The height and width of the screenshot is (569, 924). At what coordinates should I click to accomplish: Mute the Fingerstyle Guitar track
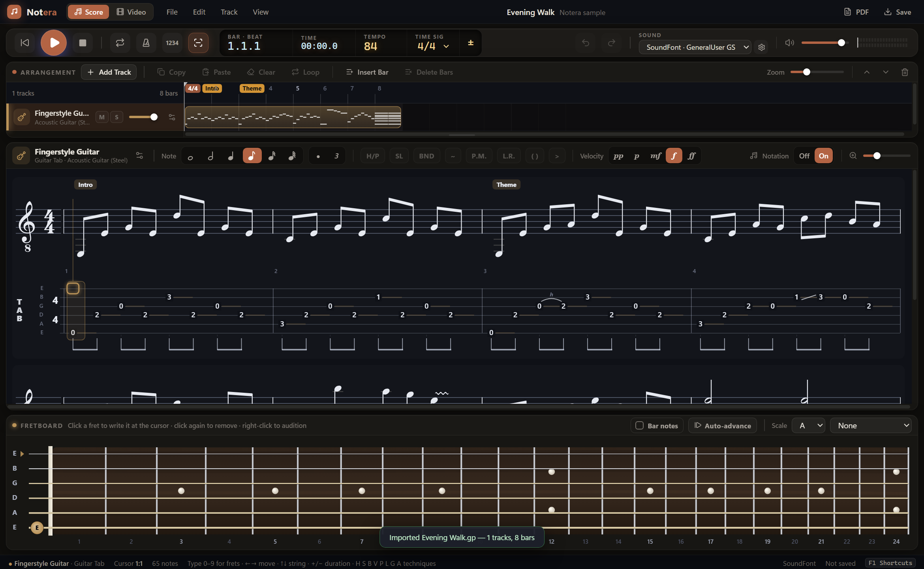pos(102,117)
